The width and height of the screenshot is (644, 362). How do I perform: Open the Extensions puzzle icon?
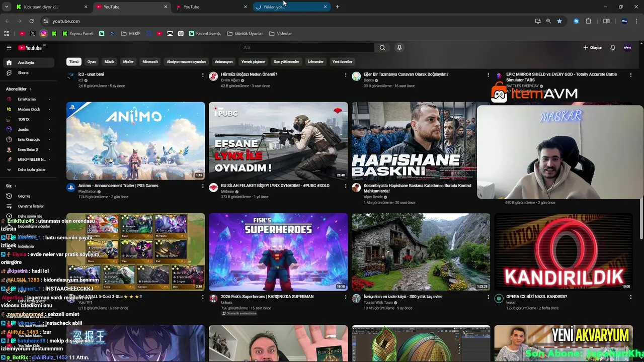click(589, 21)
